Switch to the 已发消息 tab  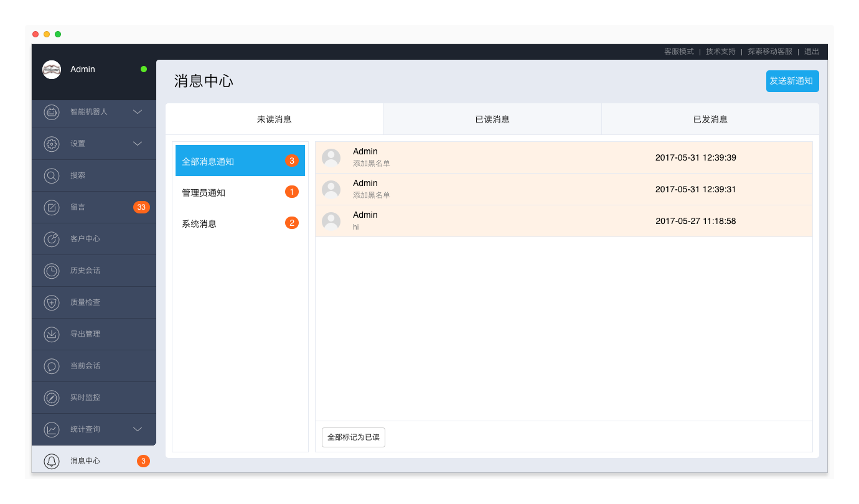click(x=710, y=119)
